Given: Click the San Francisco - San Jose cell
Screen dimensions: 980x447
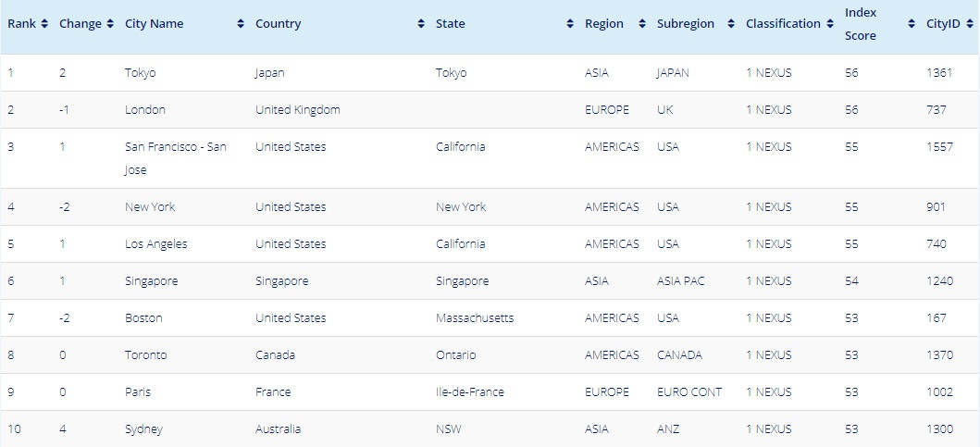Looking at the screenshot, I should pos(176,158).
